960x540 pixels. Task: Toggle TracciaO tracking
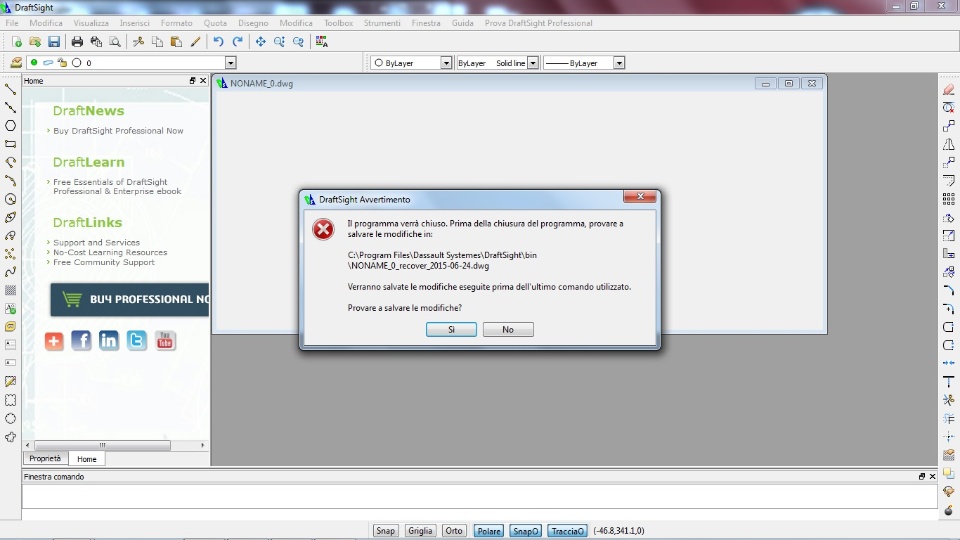click(568, 531)
